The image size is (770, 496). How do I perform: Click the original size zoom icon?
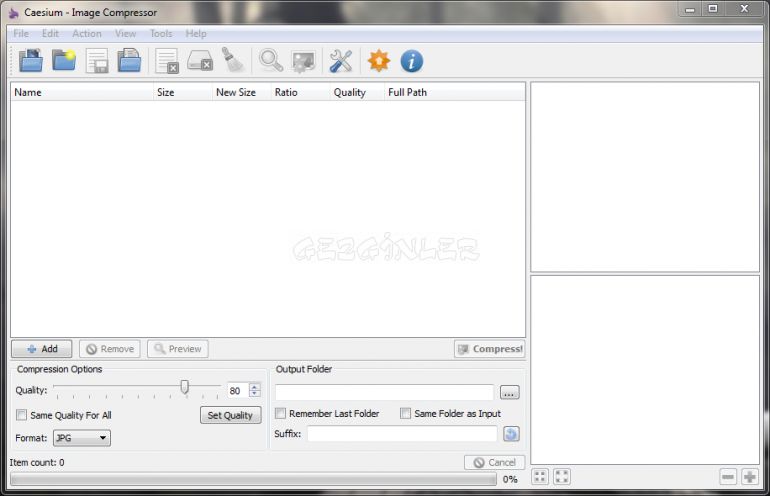(x=562, y=476)
